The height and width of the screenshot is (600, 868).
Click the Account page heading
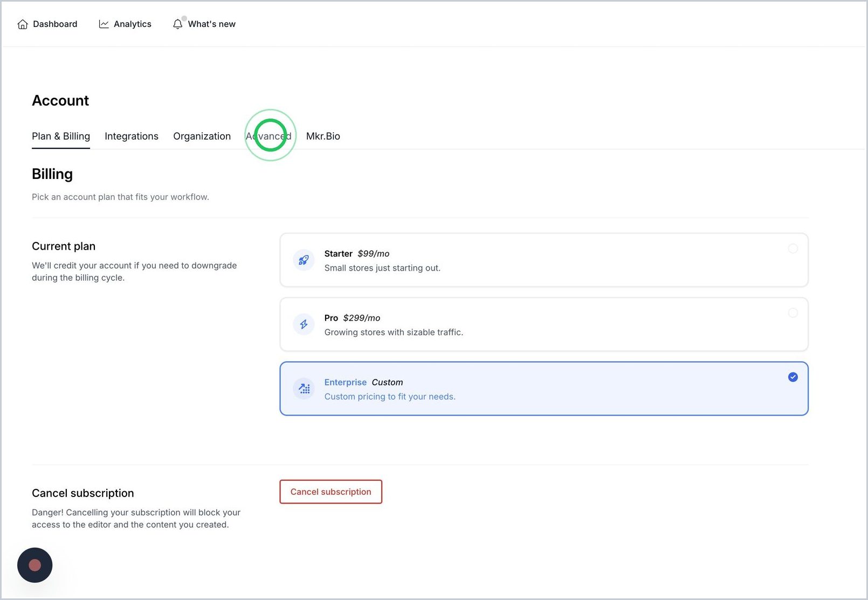coord(60,101)
